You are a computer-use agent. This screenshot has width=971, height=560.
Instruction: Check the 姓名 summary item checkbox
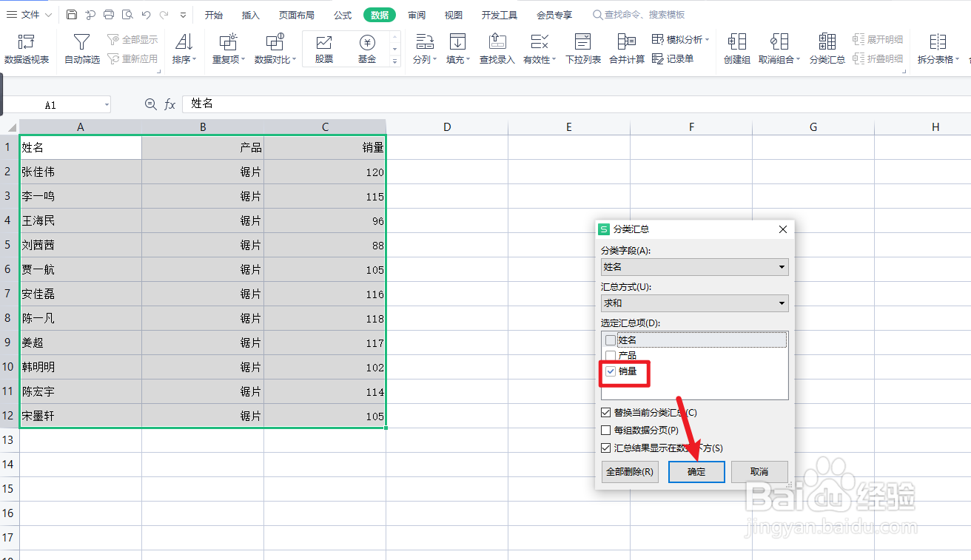(x=610, y=340)
